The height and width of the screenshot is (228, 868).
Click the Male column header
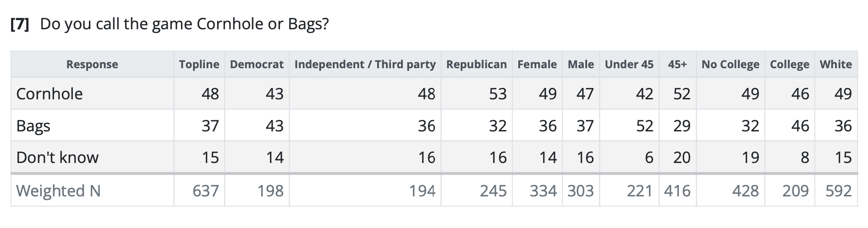coord(581,65)
